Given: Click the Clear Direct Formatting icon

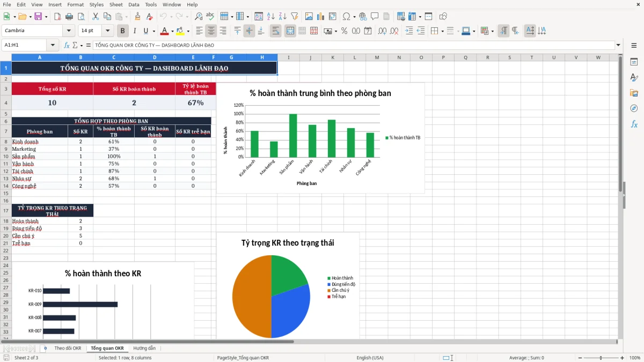Looking at the screenshot, I should pos(149,17).
